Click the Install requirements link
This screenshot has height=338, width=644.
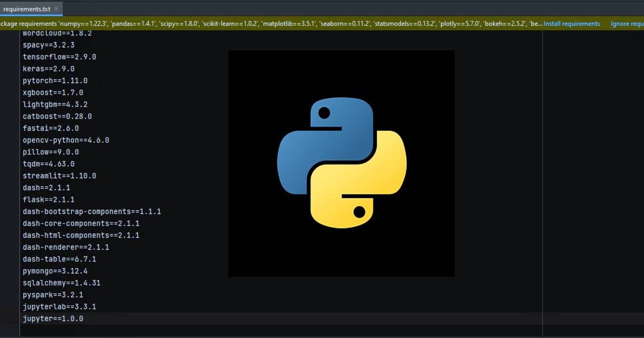(x=572, y=24)
